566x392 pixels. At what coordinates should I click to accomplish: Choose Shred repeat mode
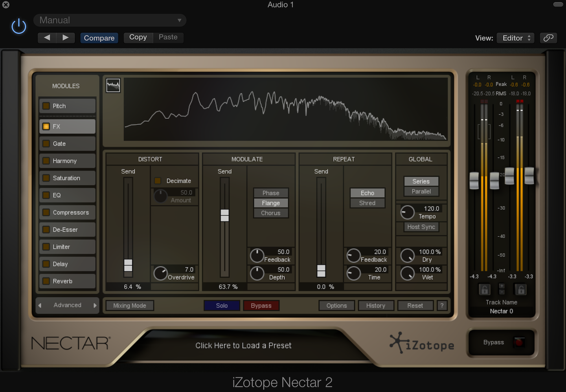(367, 203)
